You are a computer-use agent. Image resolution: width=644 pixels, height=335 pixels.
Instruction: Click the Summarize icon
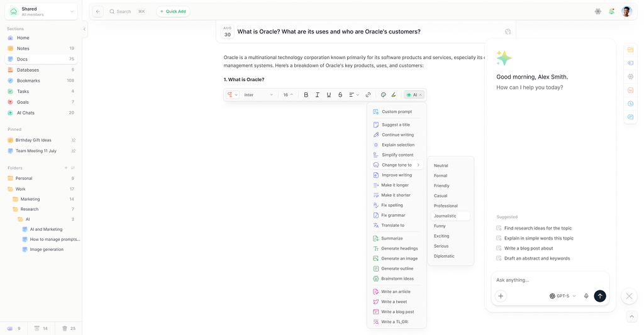(x=376, y=239)
